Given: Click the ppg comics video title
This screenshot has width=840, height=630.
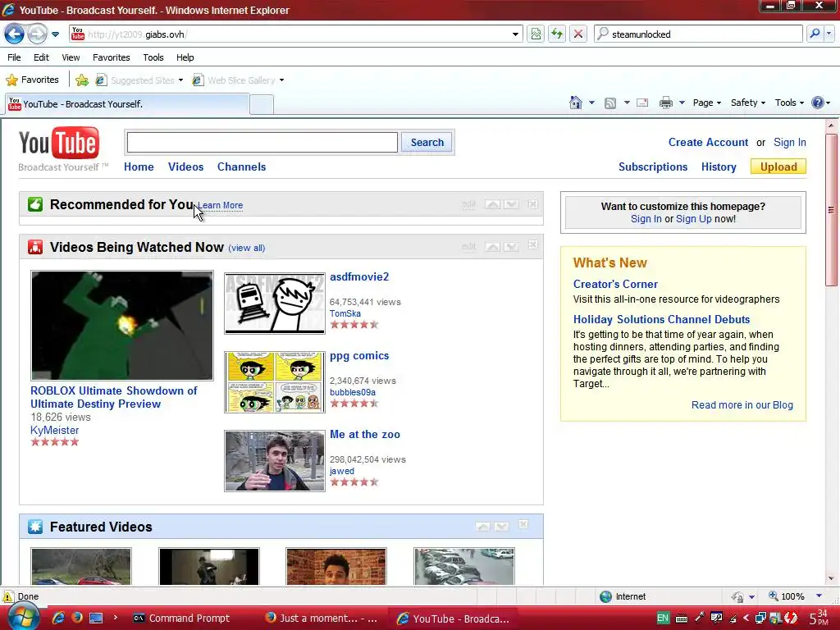Looking at the screenshot, I should [359, 356].
